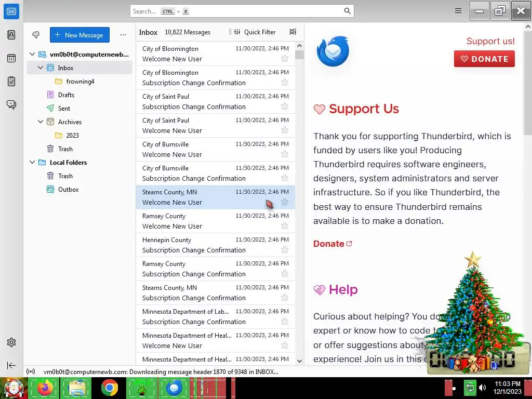Click the red DONATE button

tap(484, 59)
